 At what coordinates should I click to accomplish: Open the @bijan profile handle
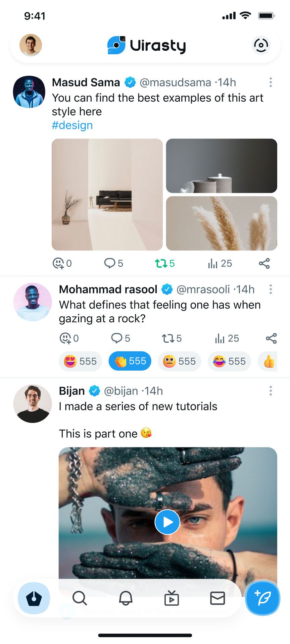[x=121, y=391]
